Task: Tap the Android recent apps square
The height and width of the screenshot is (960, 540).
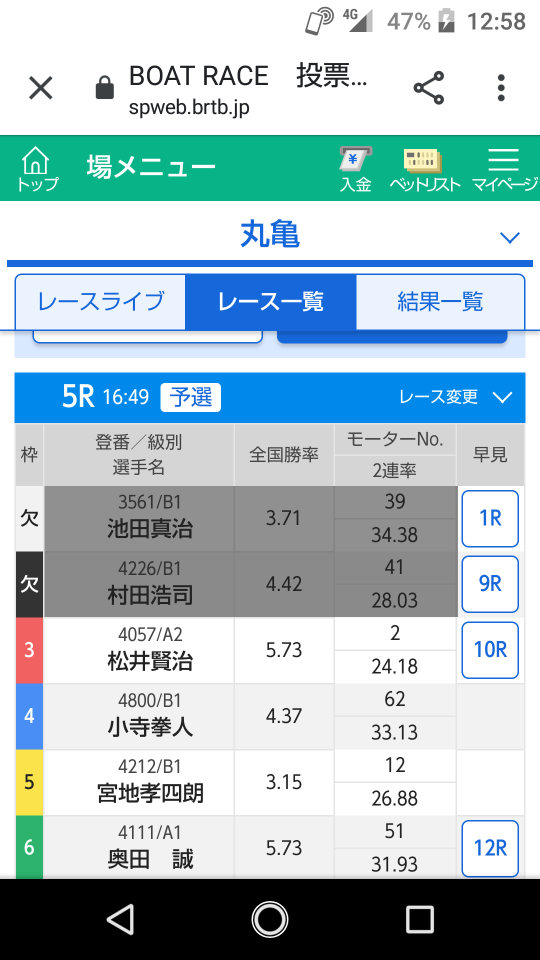Action: pos(420,919)
